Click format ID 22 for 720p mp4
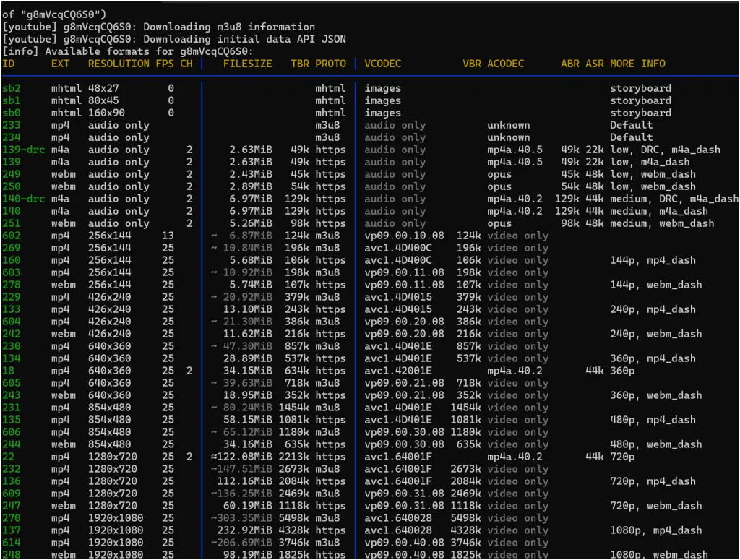This screenshot has width=740, height=560. 9,457
